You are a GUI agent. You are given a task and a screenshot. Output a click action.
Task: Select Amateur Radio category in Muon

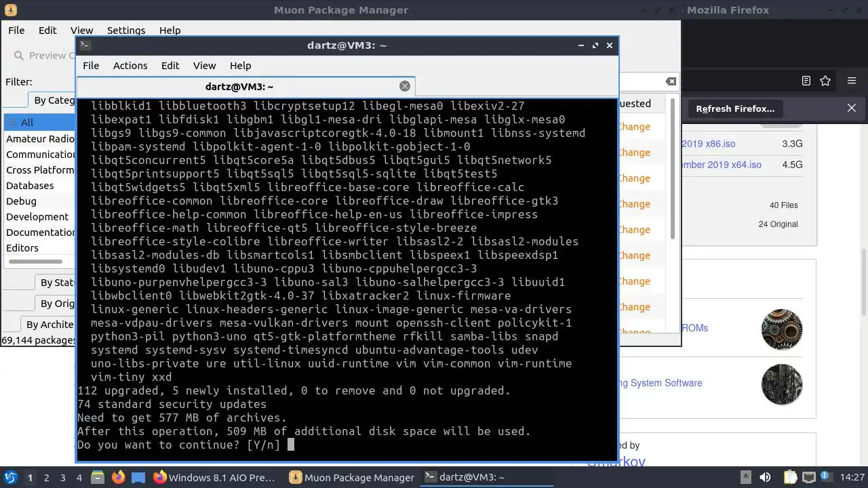tap(40, 138)
